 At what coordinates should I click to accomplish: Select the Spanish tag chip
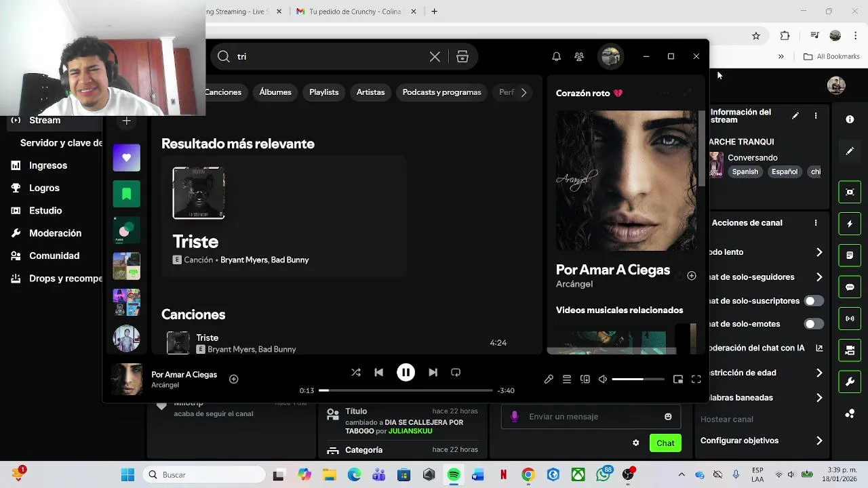click(745, 171)
